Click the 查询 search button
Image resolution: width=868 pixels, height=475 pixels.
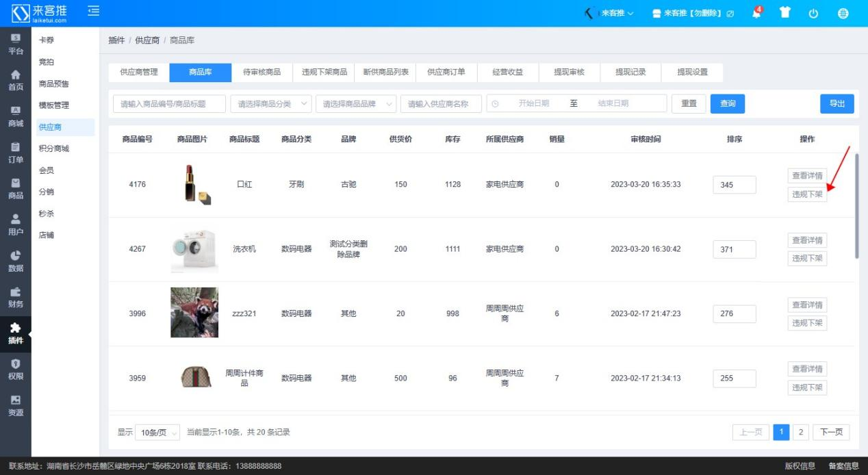728,104
